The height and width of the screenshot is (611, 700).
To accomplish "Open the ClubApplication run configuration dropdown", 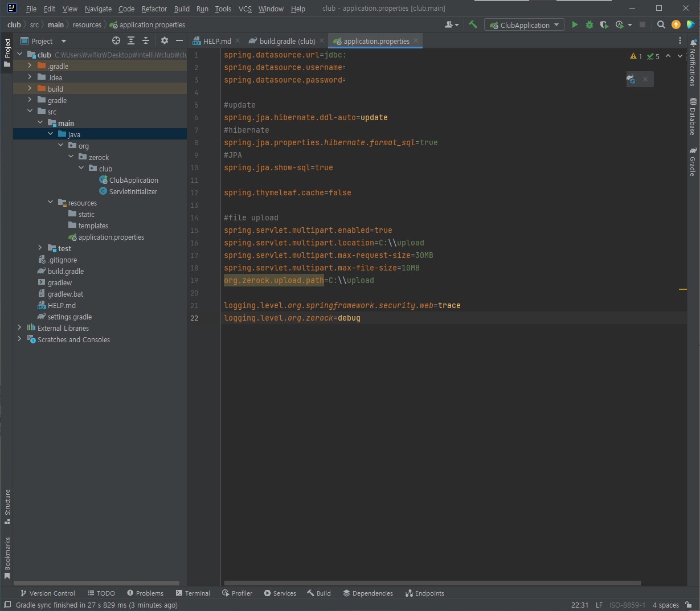I will click(525, 25).
